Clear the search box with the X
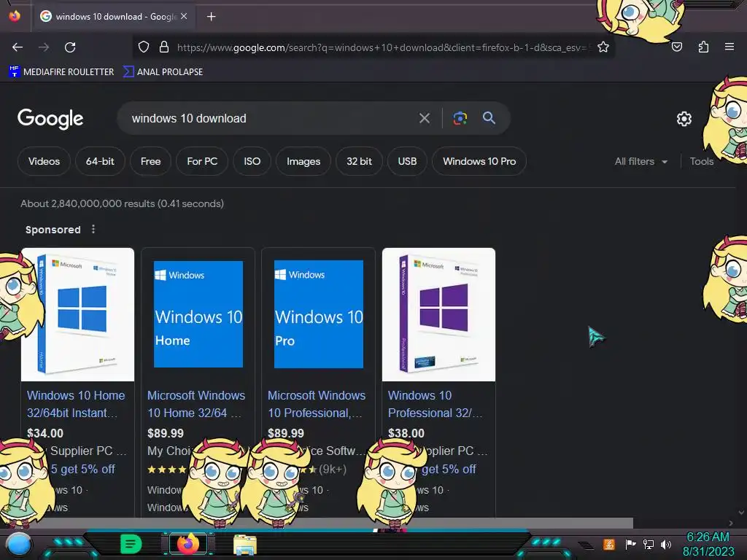Viewport: 747px width, 560px height. coord(425,118)
